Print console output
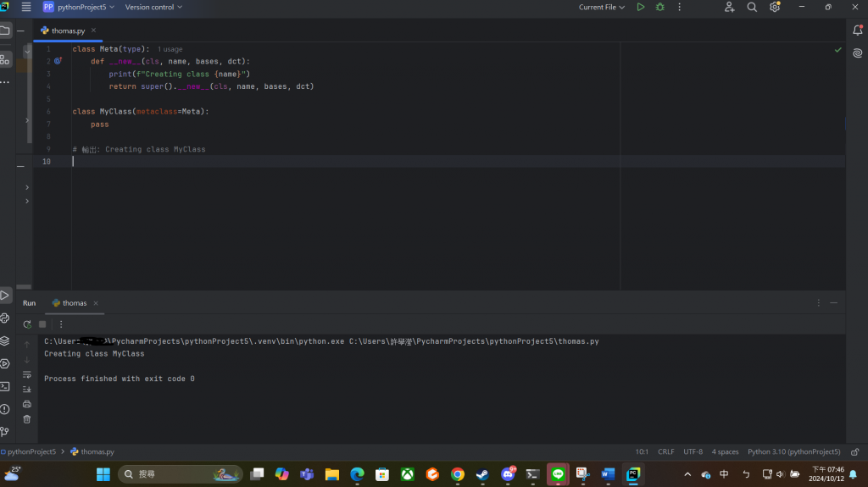868x487 pixels. 26,405
